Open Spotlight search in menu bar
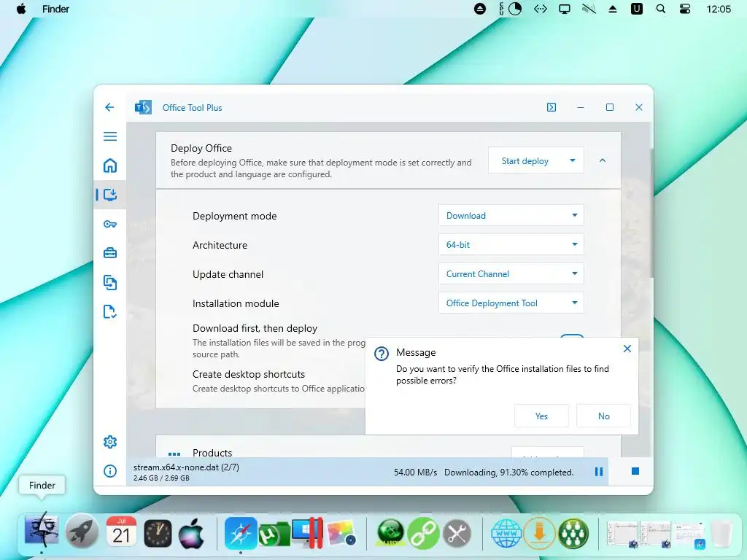The width and height of the screenshot is (747, 560). click(660, 9)
